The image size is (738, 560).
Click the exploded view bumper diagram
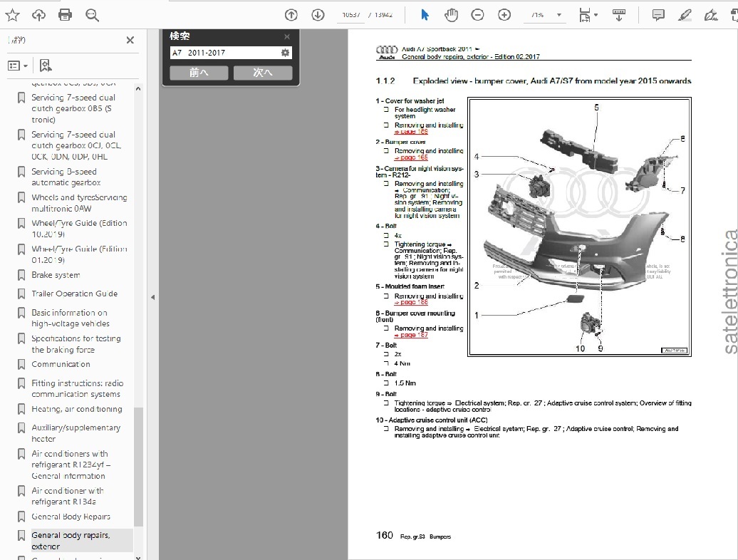[x=579, y=227]
